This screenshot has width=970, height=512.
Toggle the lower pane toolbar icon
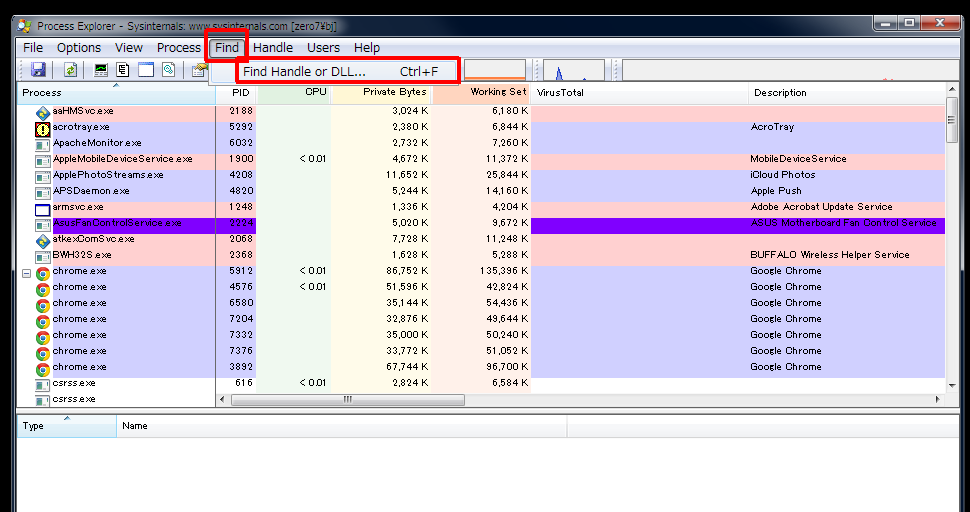point(146,70)
